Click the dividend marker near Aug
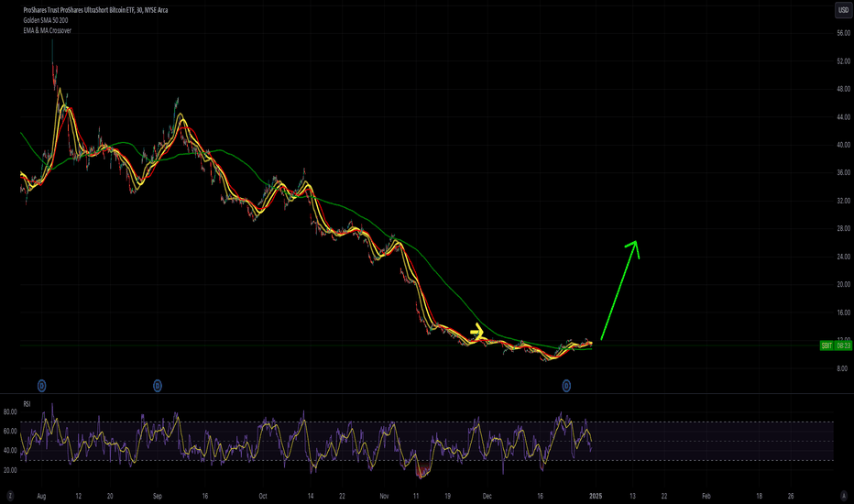This screenshot has height=504, width=854. 41,386
